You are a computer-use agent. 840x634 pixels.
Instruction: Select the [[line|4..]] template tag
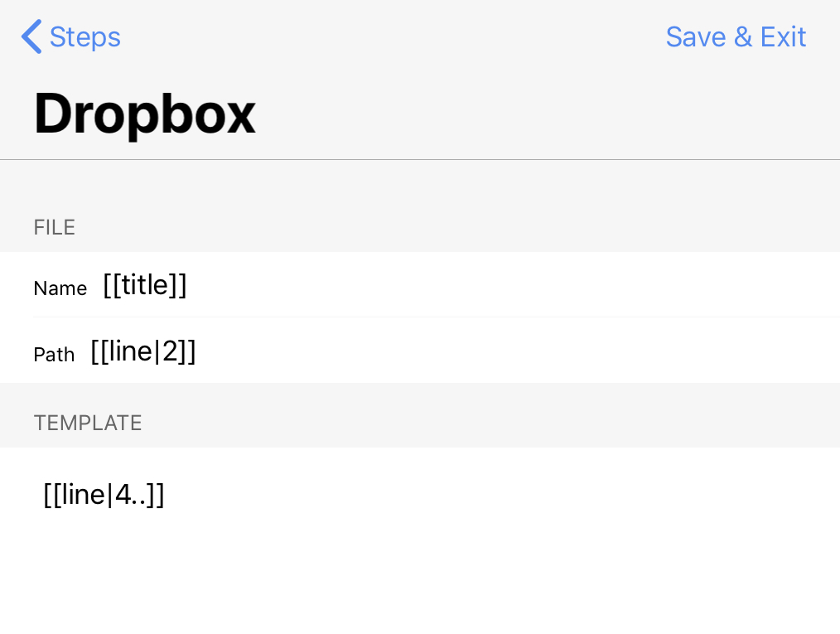pos(104,495)
